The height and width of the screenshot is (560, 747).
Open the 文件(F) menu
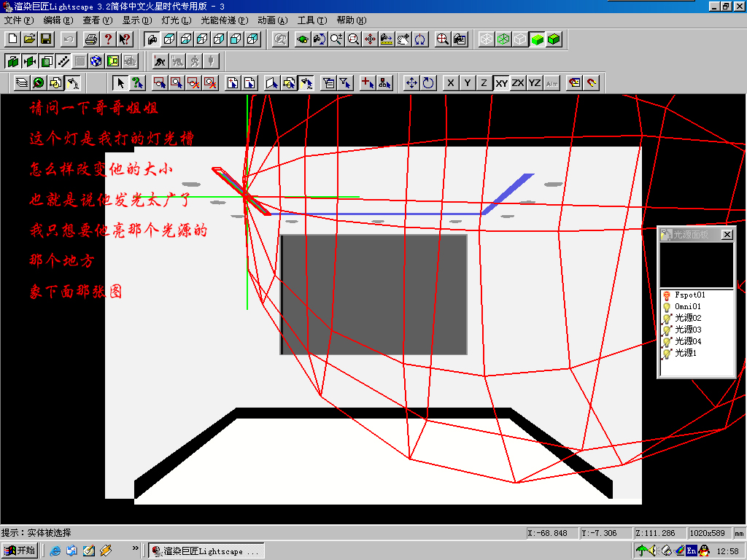19,20
